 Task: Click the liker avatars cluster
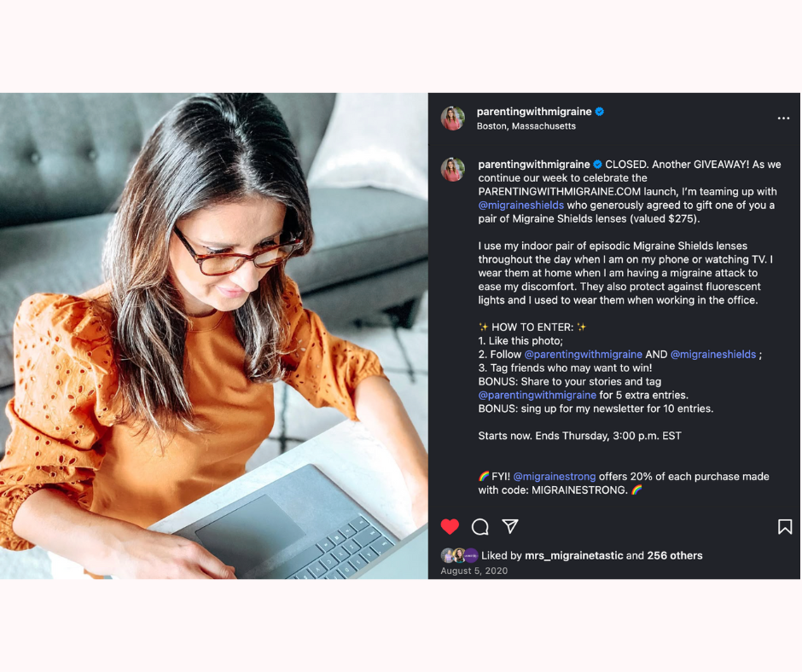click(x=459, y=555)
